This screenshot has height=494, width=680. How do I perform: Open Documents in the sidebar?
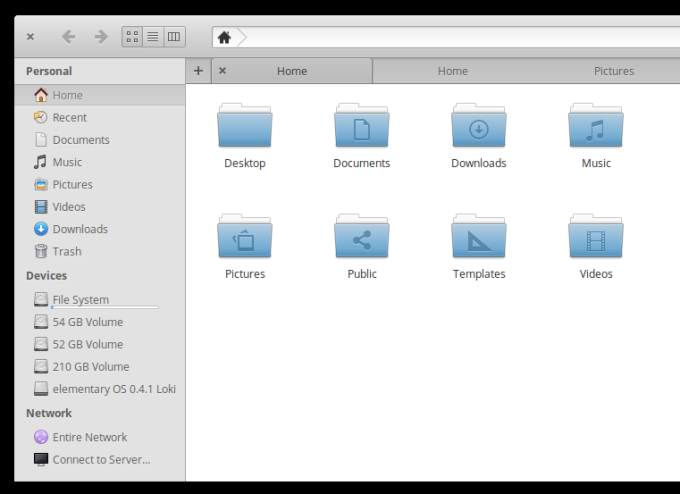100,140
